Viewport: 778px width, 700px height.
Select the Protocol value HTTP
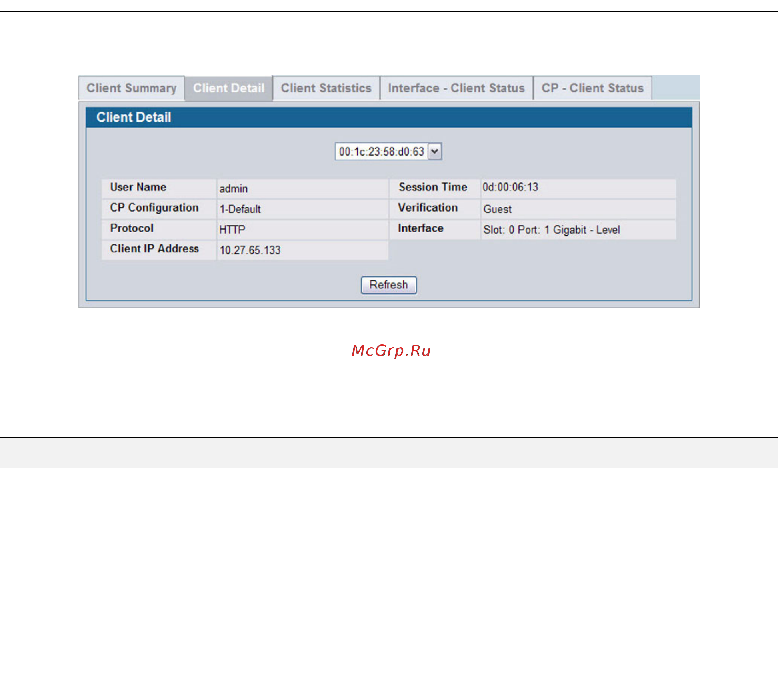click(232, 230)
